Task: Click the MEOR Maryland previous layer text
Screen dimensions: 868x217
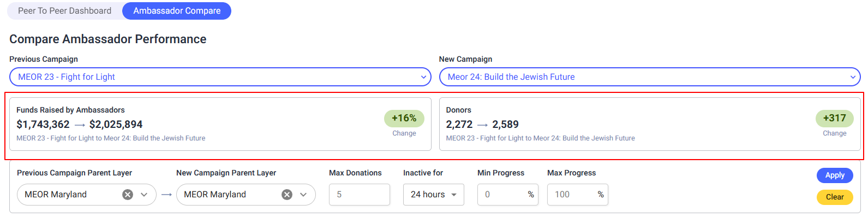Action: click(56, 195)
